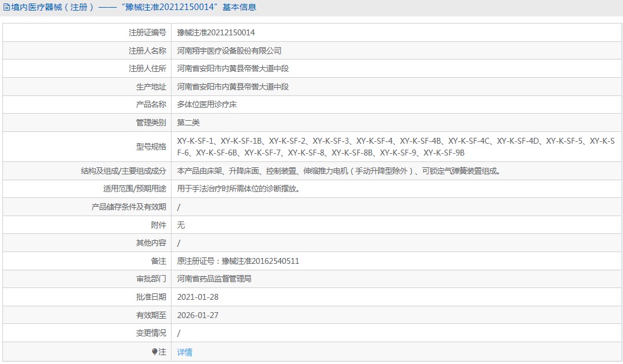Click the structure description starting 本产品由床架
Screen dimensions: 623x364
coord(338,171)
